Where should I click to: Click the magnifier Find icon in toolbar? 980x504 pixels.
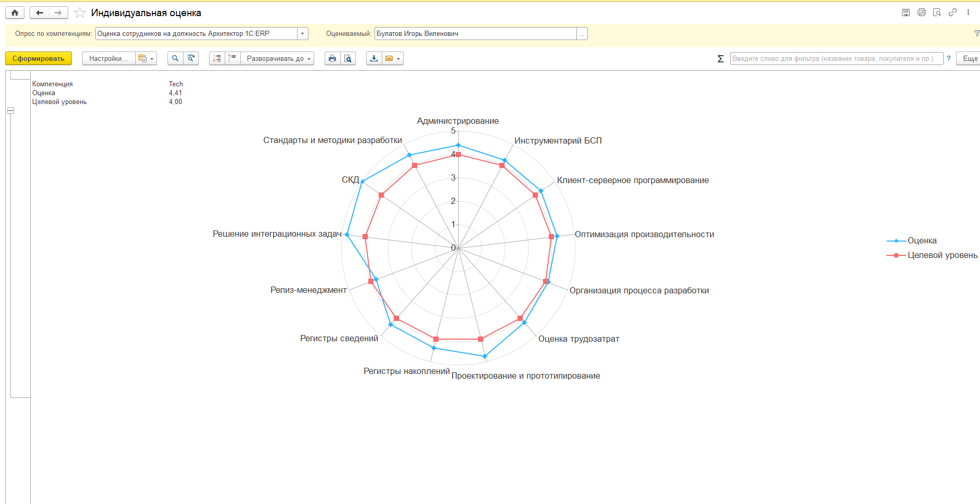tap(175, 58)
